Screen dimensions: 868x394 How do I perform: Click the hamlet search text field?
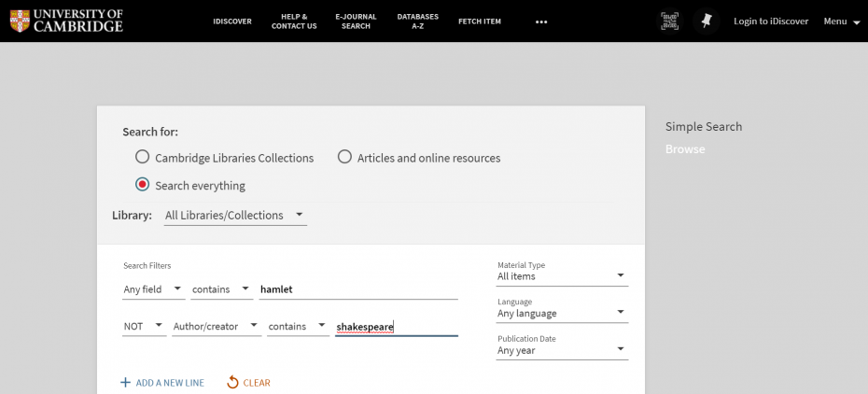[357, 289]
